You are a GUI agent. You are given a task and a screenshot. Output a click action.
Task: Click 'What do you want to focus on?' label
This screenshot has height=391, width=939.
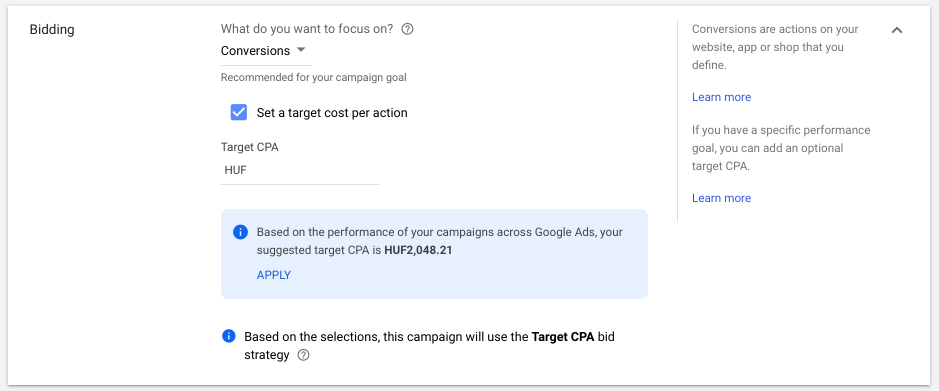point(307,29)
